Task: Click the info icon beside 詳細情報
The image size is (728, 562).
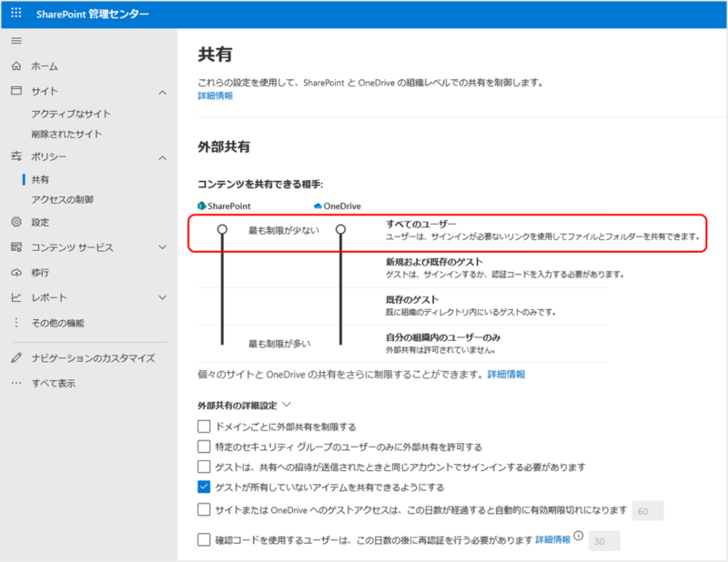Action: coord(578,537)
